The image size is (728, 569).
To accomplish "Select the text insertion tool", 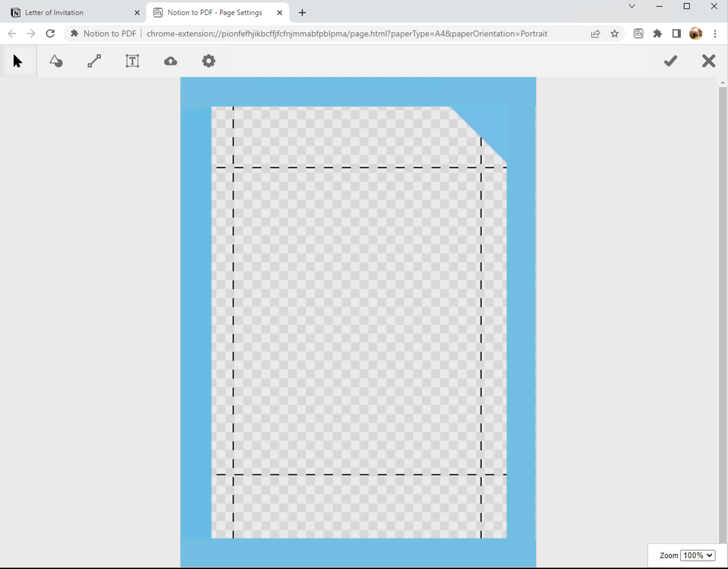I will tap(132, 60).
